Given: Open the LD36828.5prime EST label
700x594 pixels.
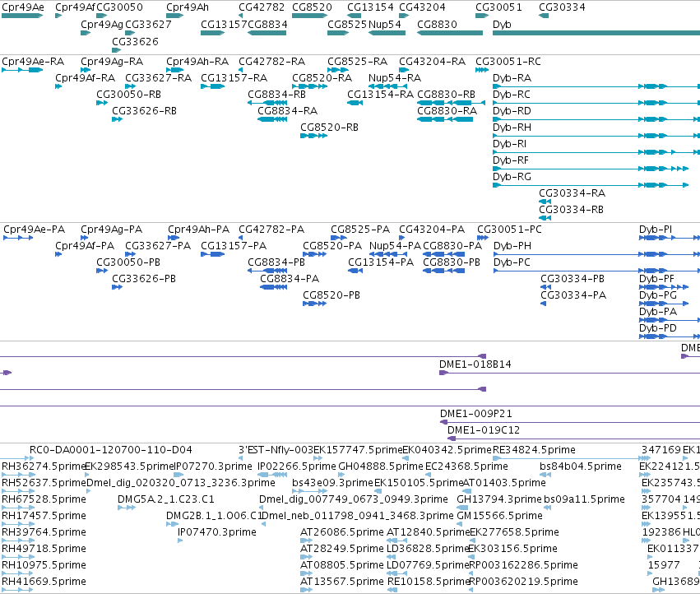Looking at the screenshot, I should pos(428,549).
